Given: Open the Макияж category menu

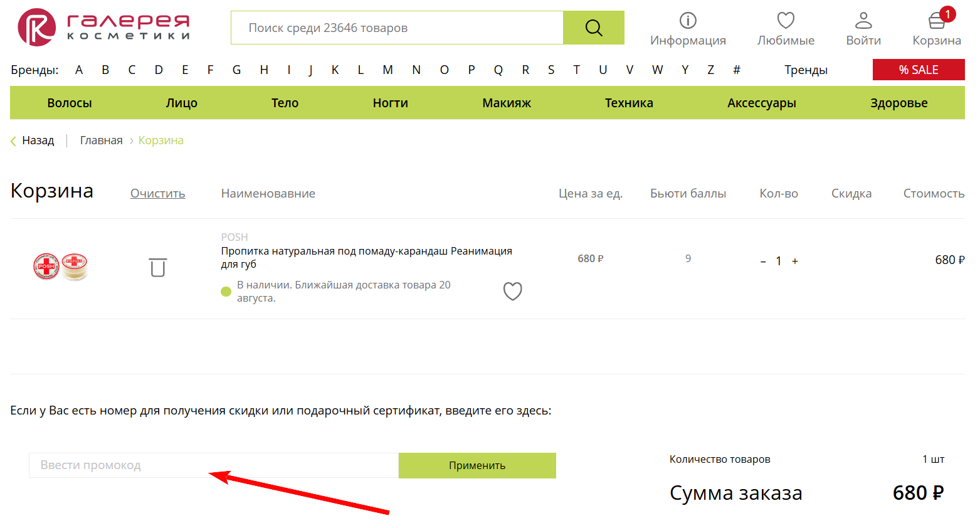Looking at the screenshot, I should coord(506,103).
